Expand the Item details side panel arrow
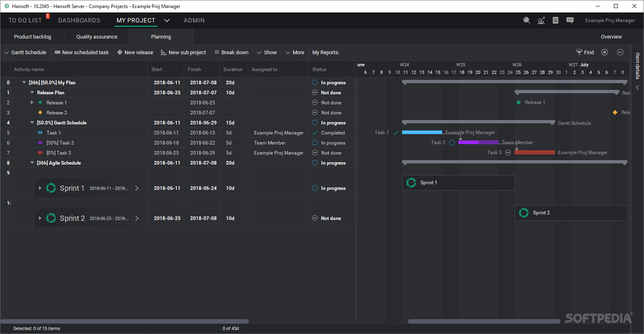This screenshot has width=644, height=334. pos(638,88)
